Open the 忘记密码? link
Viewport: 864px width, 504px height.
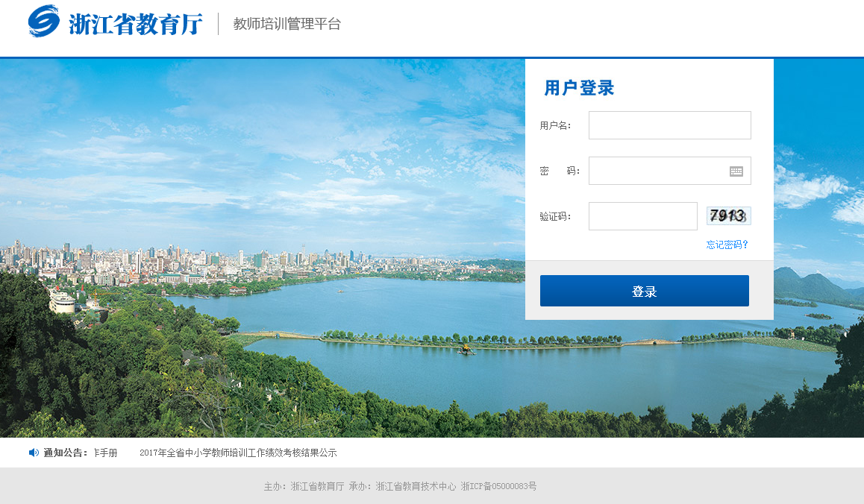pyautogui.click(x=727, y=245)
